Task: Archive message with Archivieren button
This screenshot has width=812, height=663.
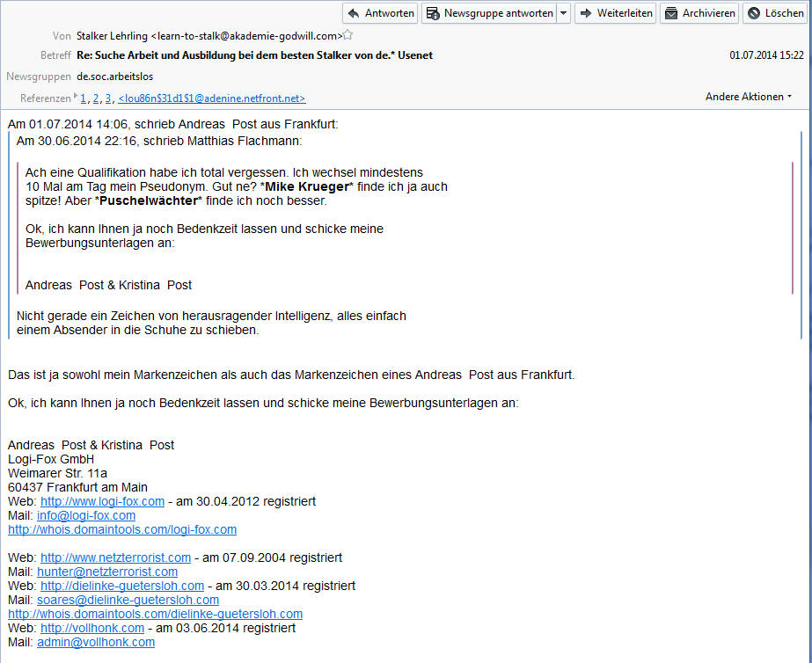Action: click(x=699, y=13)
